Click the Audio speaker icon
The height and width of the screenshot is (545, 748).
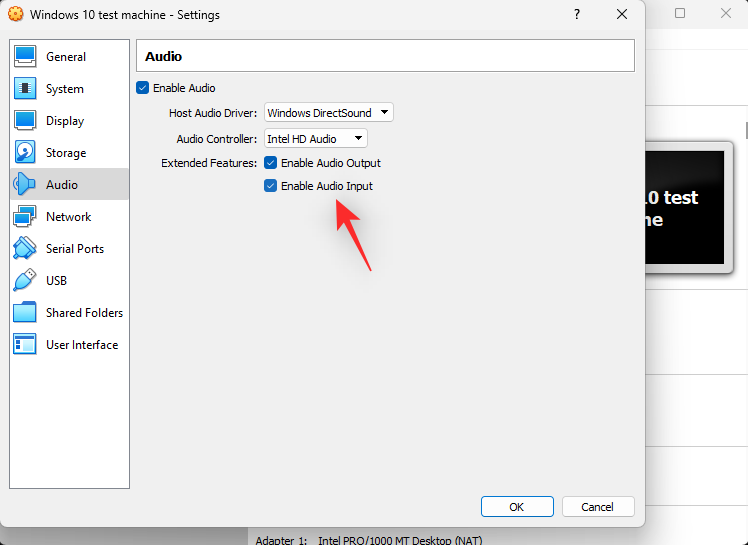pyautogui.click(x=25, y=185)
